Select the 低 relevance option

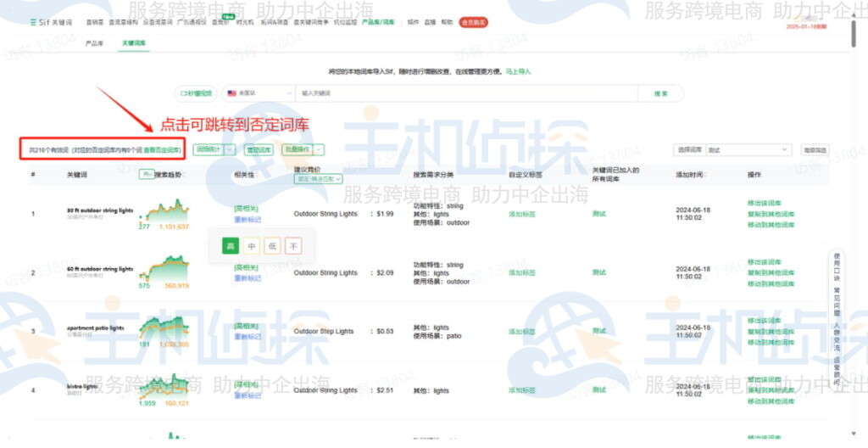point(272,246)
